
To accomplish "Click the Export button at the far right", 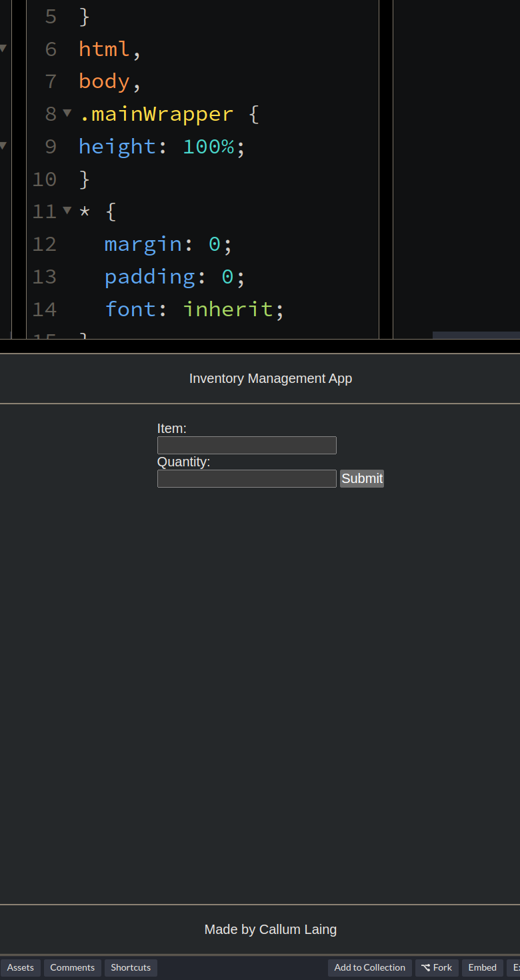I will 516,967.
